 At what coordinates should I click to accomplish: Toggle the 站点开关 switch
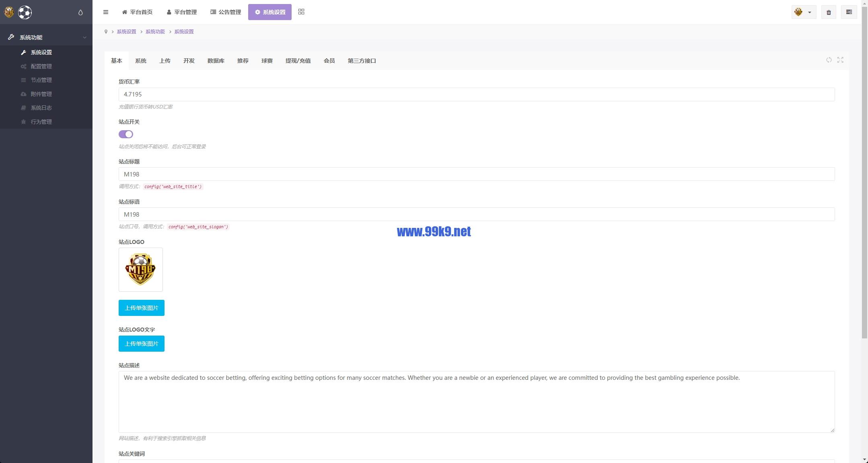tap(126, 134)
